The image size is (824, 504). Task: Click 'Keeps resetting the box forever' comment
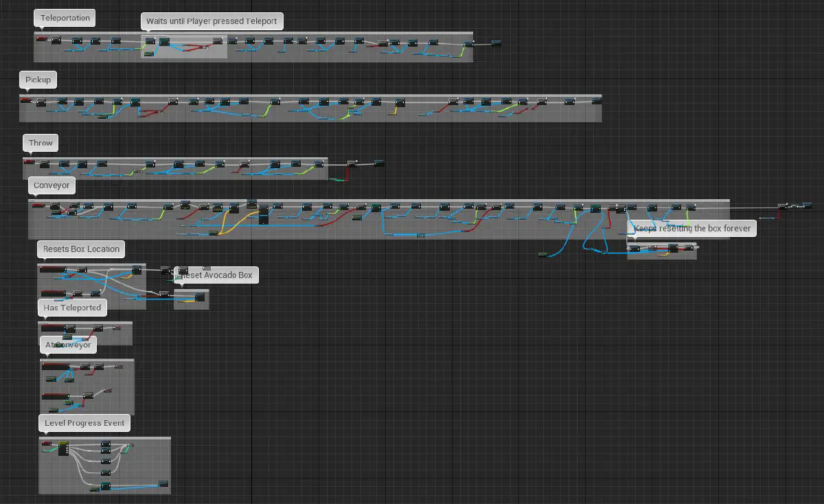692,228
